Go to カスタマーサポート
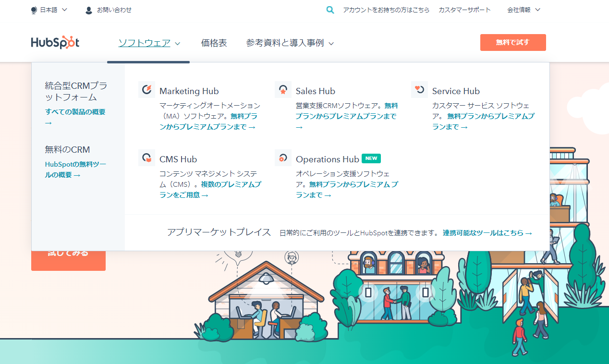This screenshot has width=609, height=364. tap(464, 10)
